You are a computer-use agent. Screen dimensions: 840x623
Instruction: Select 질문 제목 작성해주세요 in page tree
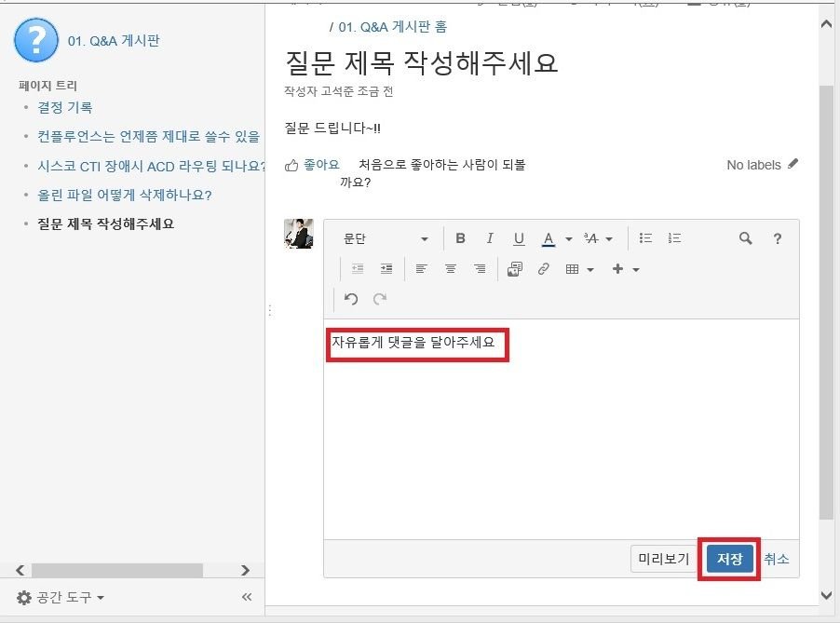(105, 223)
